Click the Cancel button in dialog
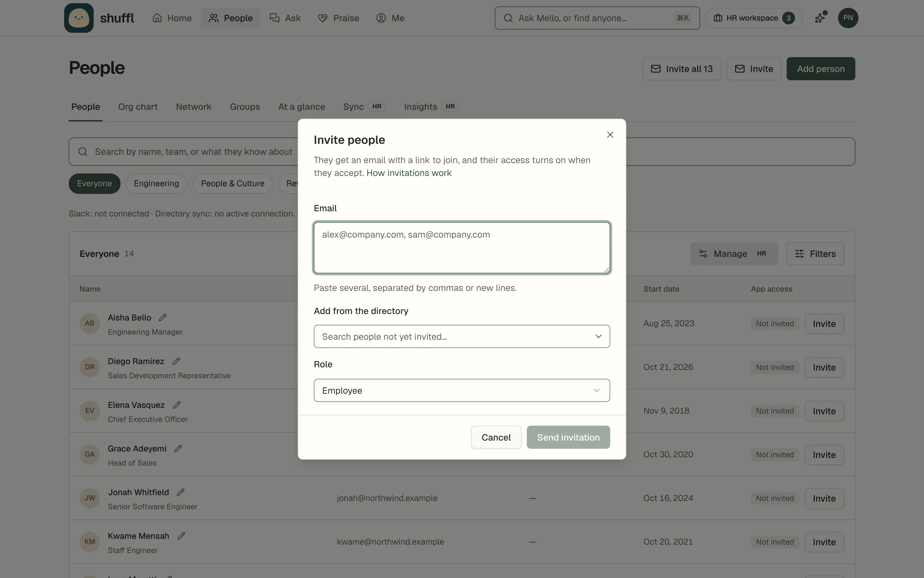 click(x=496, y=437)
